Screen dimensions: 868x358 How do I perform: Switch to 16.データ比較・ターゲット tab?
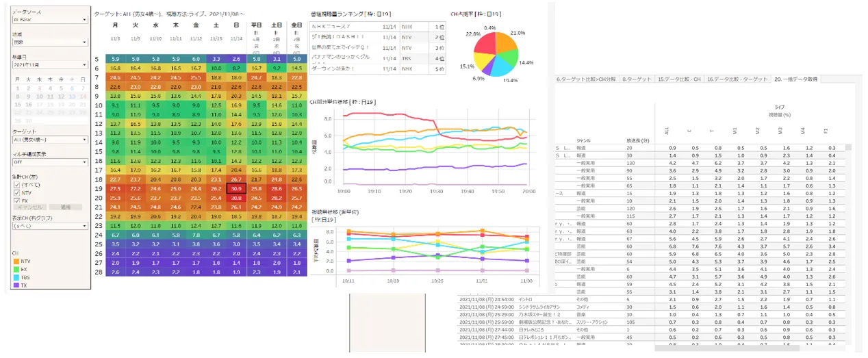737,79
